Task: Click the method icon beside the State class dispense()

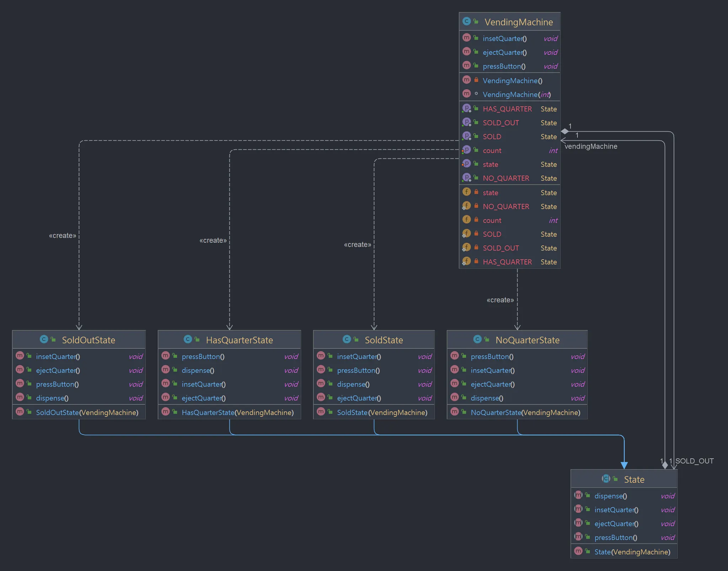Action: tap(578, 495)
